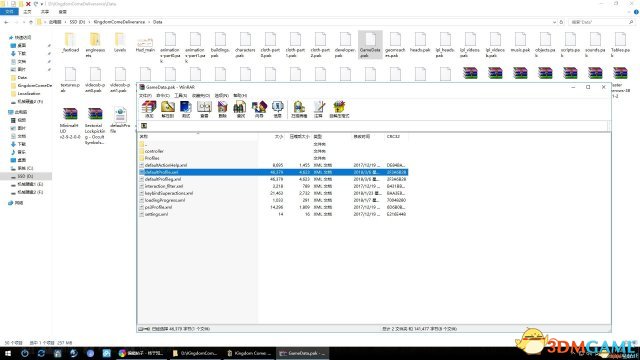This screenshot has width=640, height=360.
Task: Open WinRAR Help (帮助) menu
Action: 240,95
